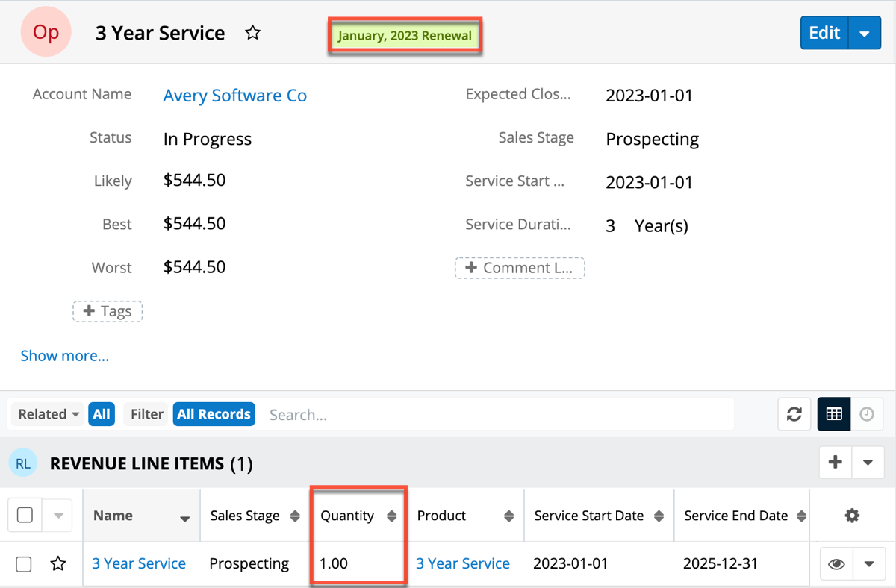Check the select-all checkbox in table header

(x=25, y=516)
